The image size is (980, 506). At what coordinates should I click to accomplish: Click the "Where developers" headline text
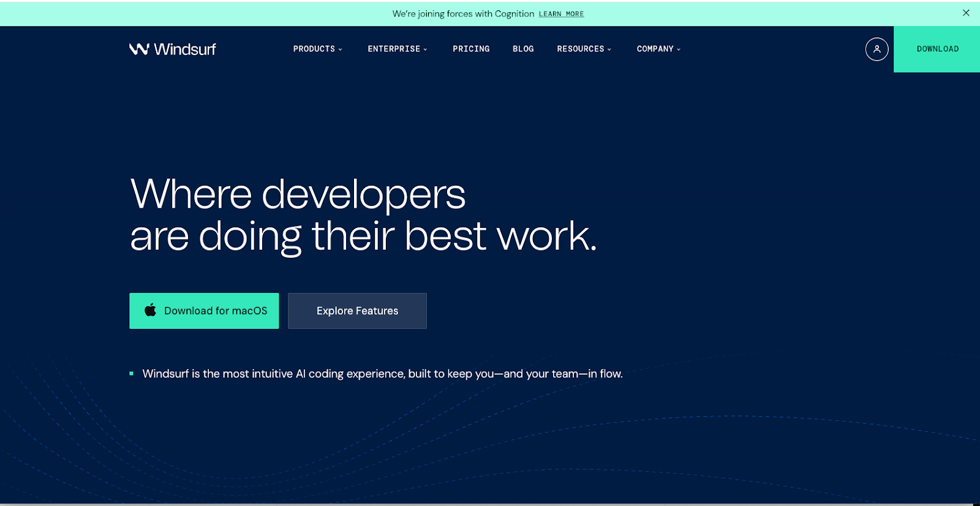[x=298, y=195]
